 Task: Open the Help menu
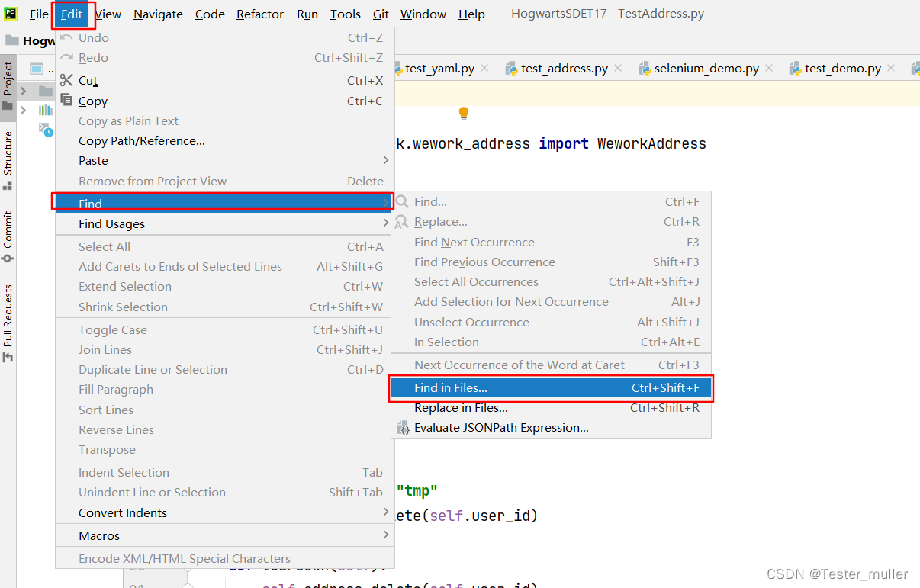tap(471, 14)
